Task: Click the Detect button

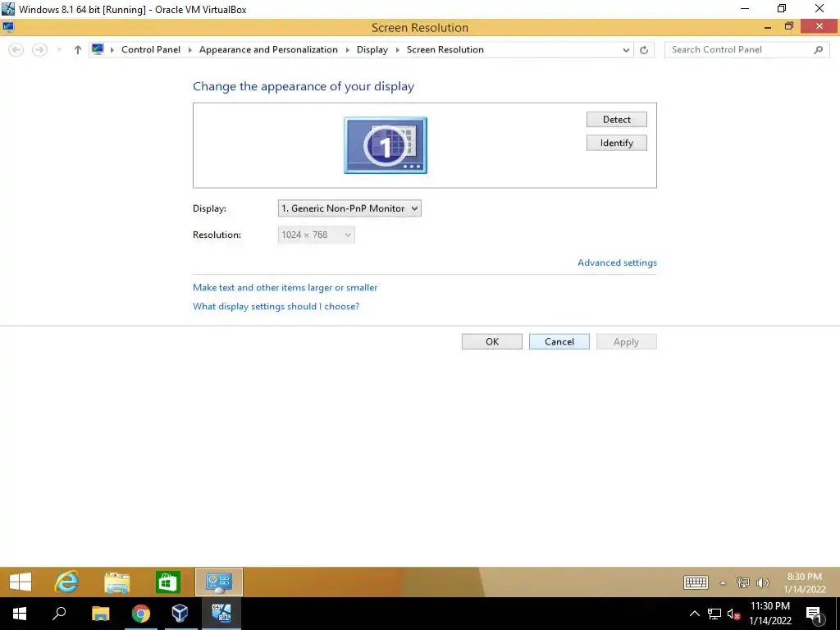Action: (x=617, y=120)
